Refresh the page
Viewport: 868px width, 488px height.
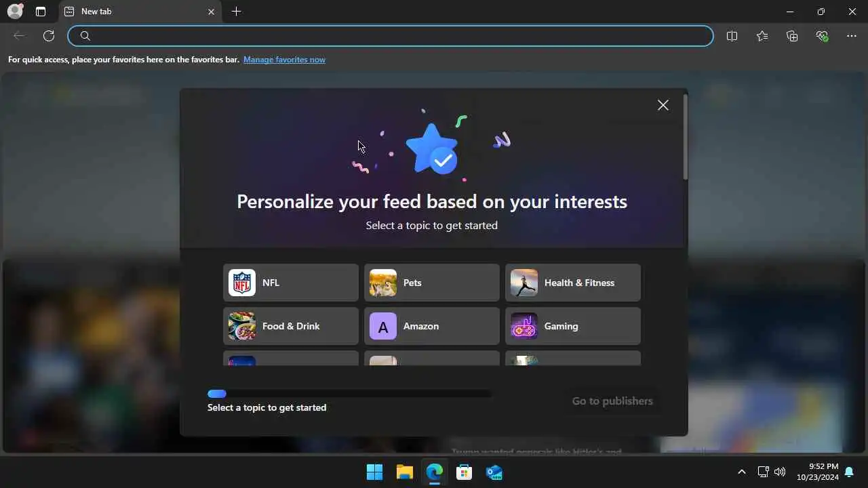(49, 36)
